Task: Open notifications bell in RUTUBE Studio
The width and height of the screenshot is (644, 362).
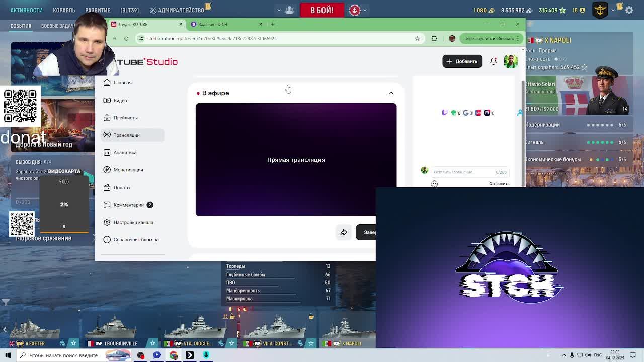Action: 493,61
